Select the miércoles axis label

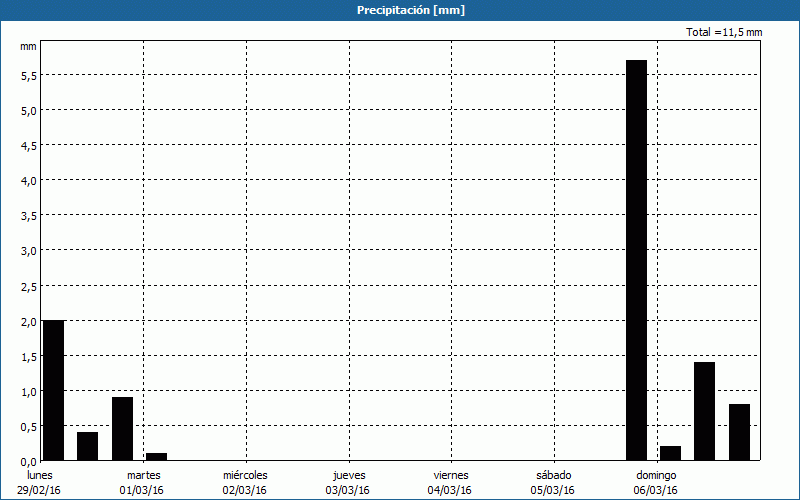click(x=245, y=475)
